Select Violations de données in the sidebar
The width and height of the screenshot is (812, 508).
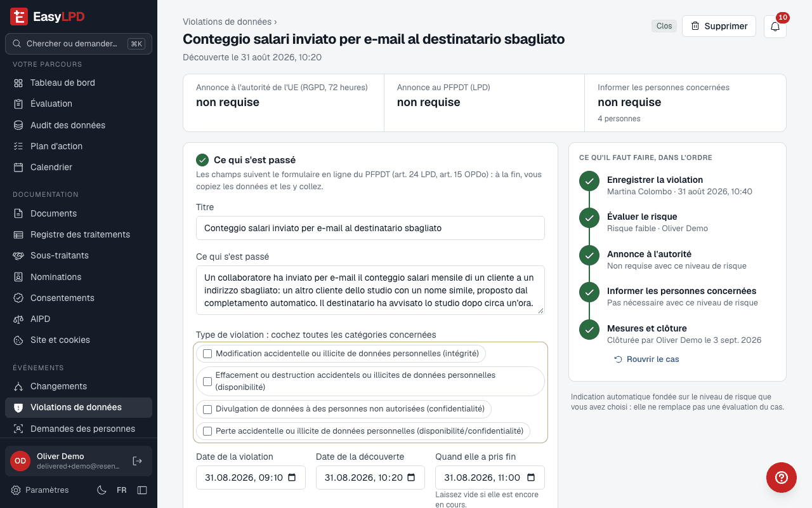point(79,407)
